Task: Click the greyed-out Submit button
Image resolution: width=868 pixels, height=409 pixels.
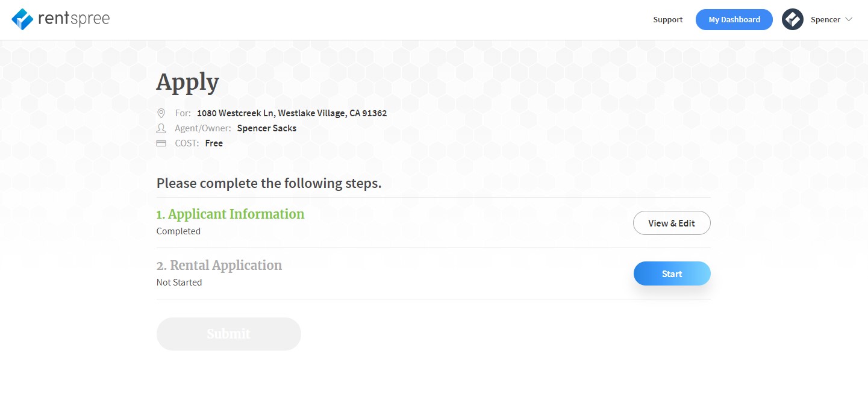Action: [x=228, y=334]
